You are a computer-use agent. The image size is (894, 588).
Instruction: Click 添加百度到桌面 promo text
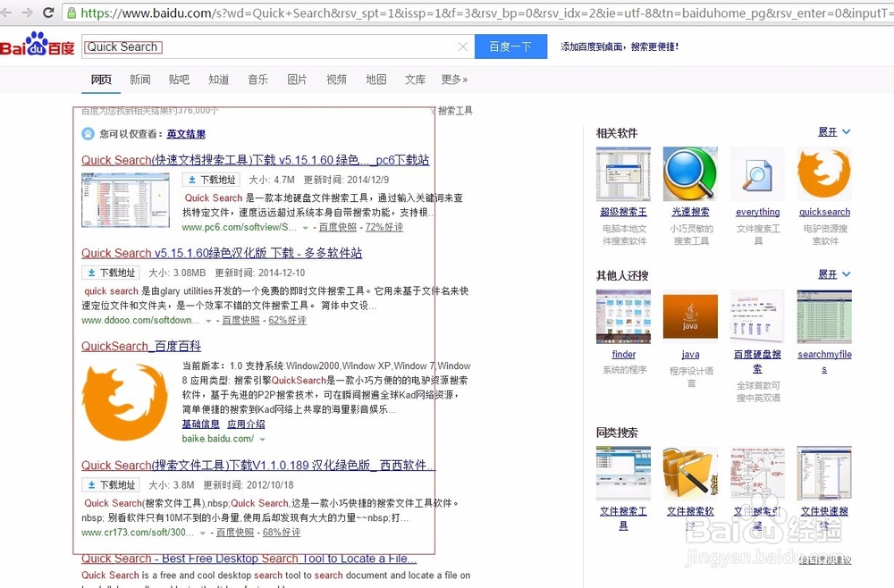620,46
